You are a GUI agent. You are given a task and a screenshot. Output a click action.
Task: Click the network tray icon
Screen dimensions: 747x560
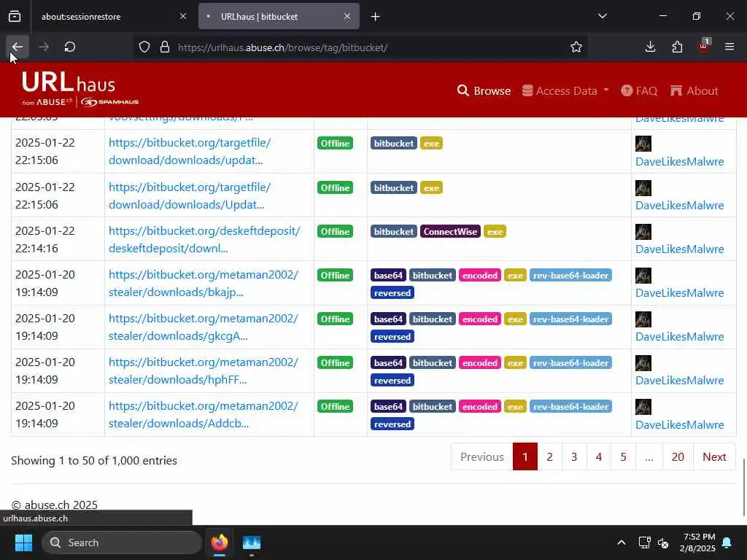(x=644, y=542)
